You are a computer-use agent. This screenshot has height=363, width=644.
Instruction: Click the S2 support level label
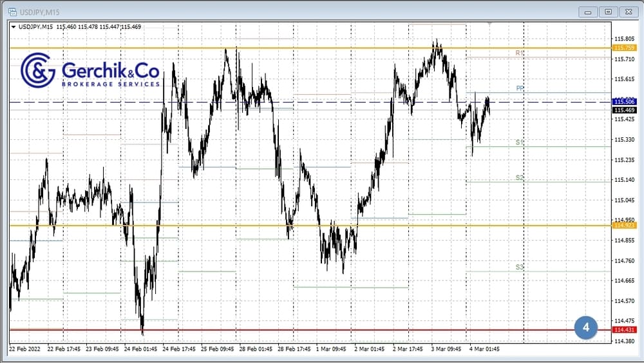tap(519, 177)
